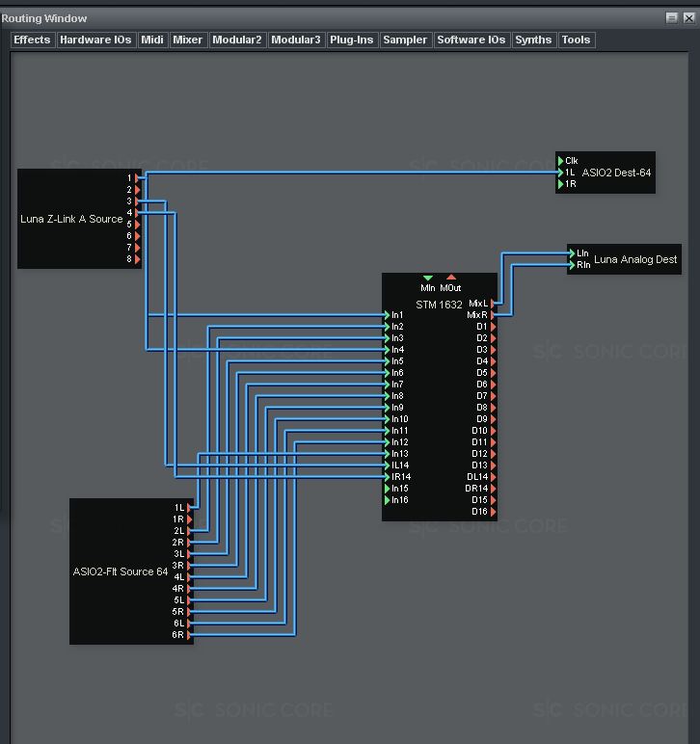Screen dimensions: 700x744
Task: Click the Clk input of ASIO2 Dest-64
Action: [x=560, y=161]
